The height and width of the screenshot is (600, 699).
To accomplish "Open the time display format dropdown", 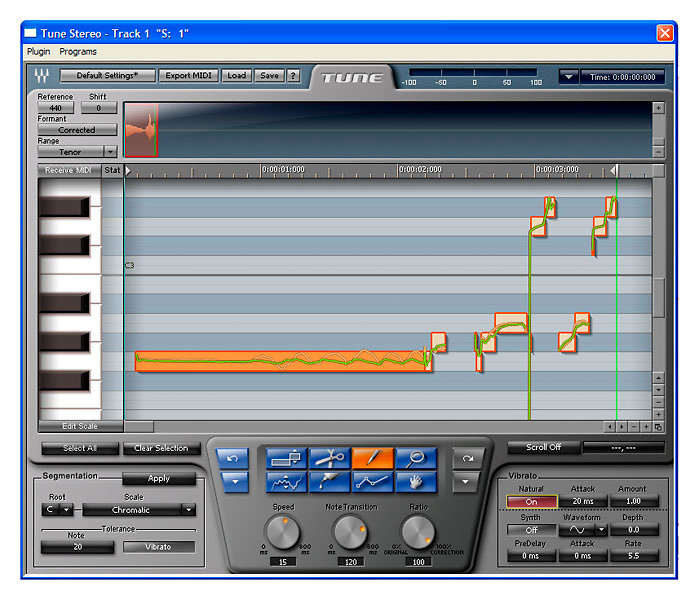I will click(x=569, y=77).
